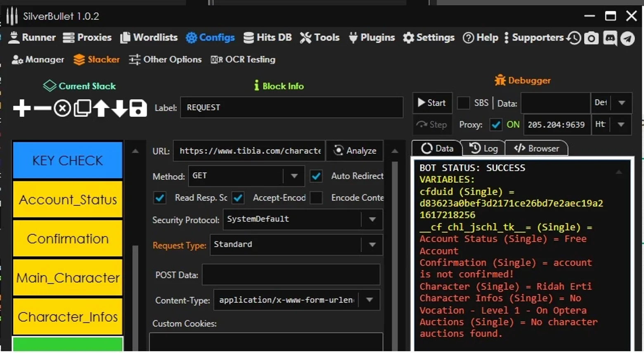The height and width of the screenshot is (353, 644).
Task: Toggle the Encode Content checkbox
Action: pos(316,198)
